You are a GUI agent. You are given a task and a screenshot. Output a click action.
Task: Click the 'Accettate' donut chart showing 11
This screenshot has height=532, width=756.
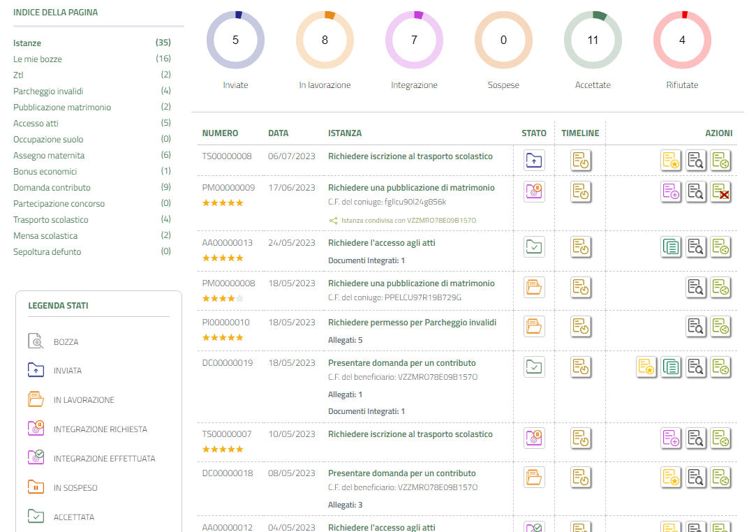pos(593,40)
